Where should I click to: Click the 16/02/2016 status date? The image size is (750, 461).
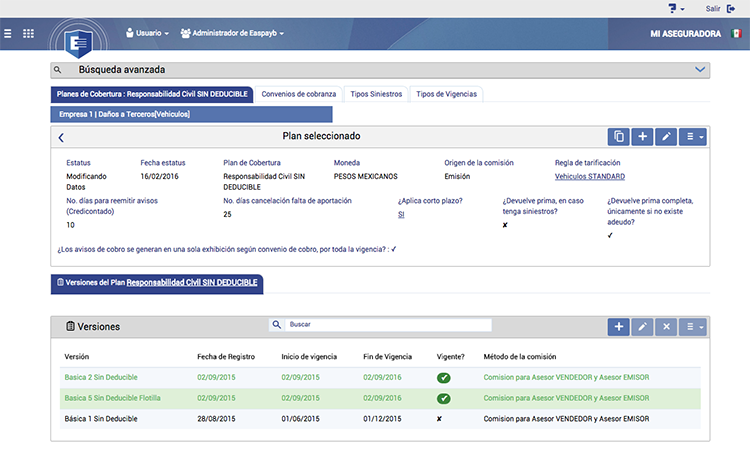[159, 176]
